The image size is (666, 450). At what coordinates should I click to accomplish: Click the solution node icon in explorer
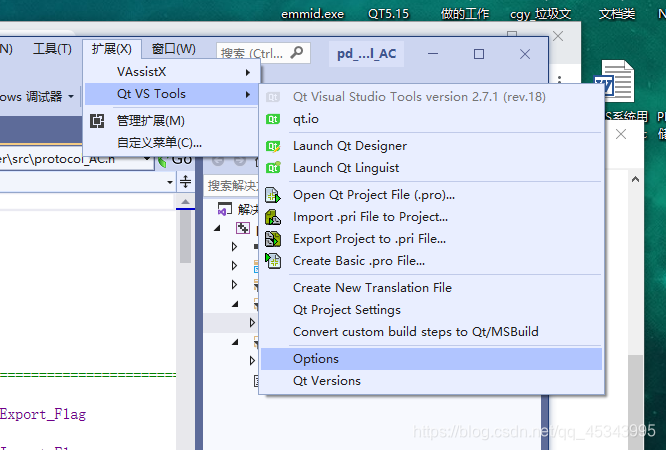pyautogui.click(x=225, y=209)
